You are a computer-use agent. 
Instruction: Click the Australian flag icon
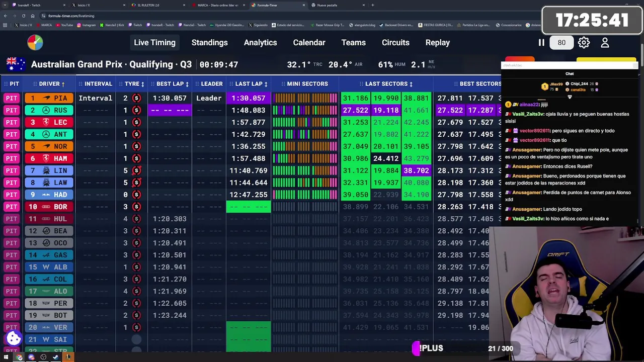[16, 64]
